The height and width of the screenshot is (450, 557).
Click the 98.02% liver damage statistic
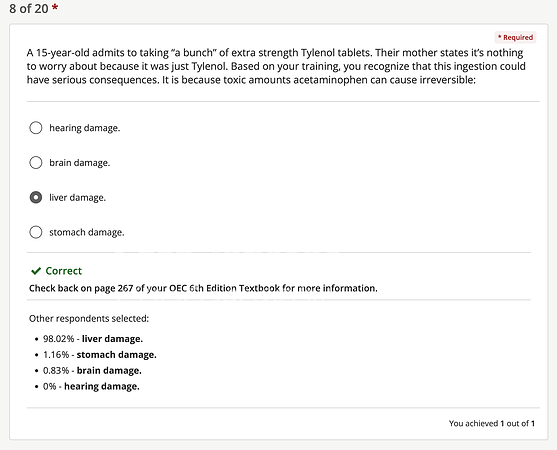pos(93,339)
